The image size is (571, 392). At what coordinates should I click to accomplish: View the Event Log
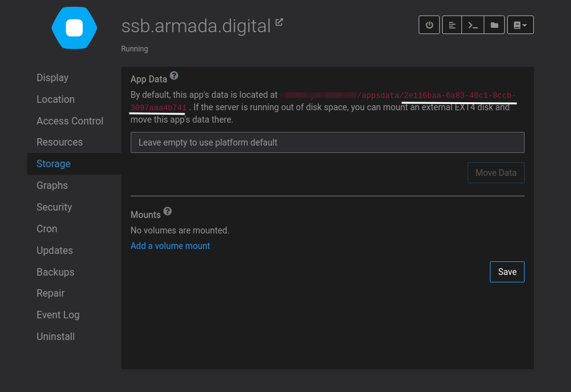(58, 315)
